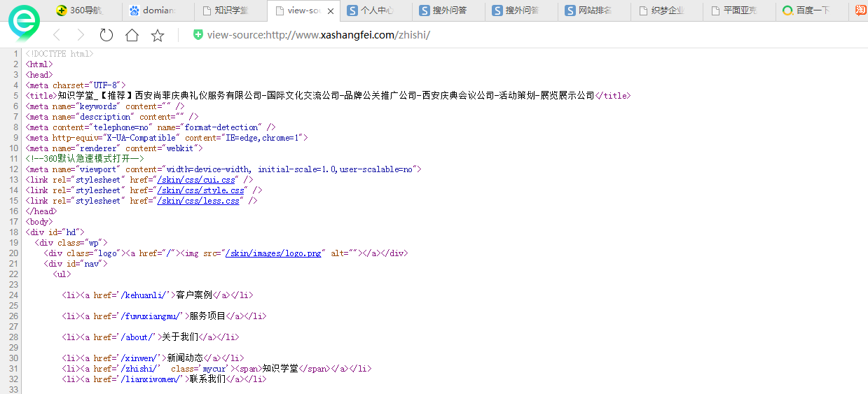The image size is (868, 394).
Task: Reload the current page
Action: pyautogui.click(x=106, y=35)
